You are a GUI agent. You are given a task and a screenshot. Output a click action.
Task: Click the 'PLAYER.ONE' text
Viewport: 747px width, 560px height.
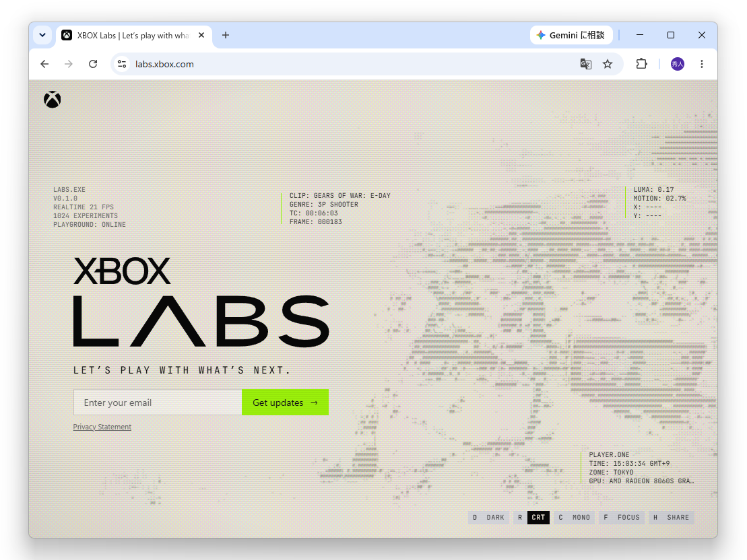coord(609,455)
